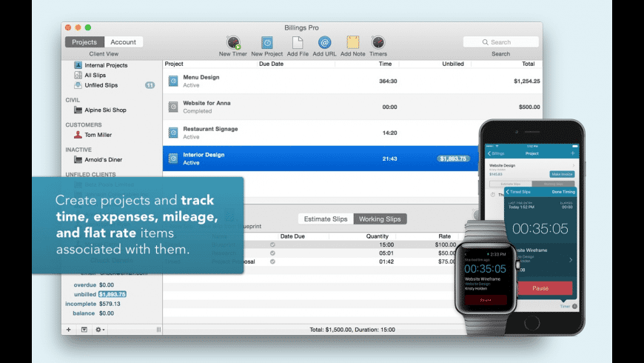Click the incomplete $579.13 value

[x=110, y=304]
